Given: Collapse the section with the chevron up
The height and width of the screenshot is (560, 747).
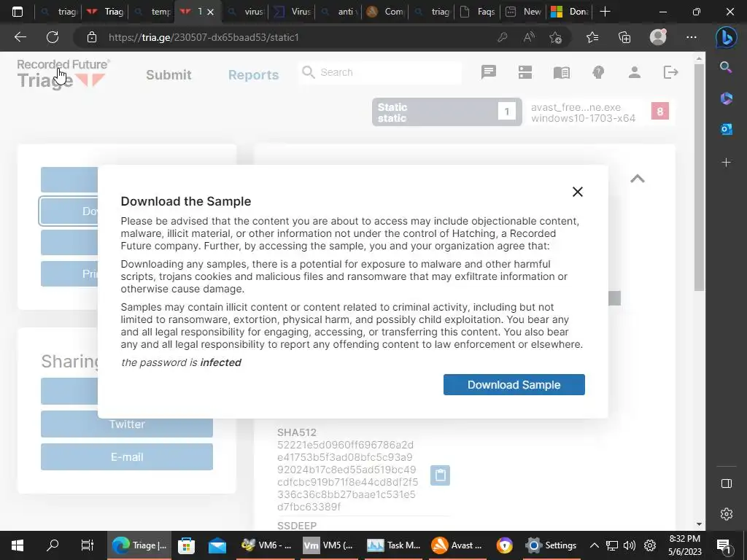Looking at the screenshot, I should (x=638, y=179).
